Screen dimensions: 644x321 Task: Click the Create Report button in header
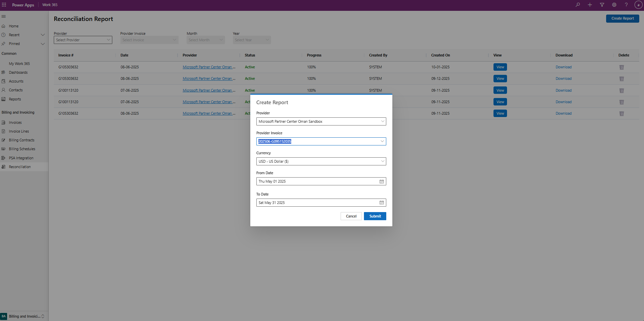622,19
